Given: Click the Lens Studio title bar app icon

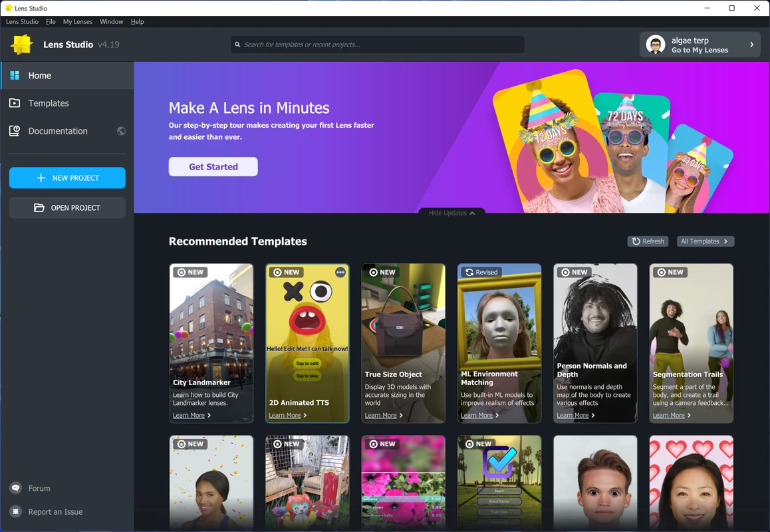Looking at the screenshot, I should [x=9, y=8].
